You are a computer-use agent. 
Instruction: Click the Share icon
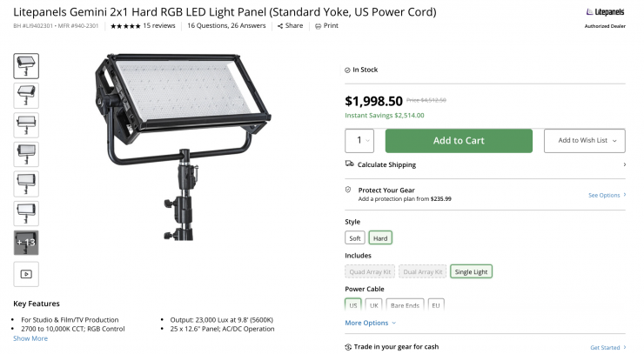click(x=281, y=26)
